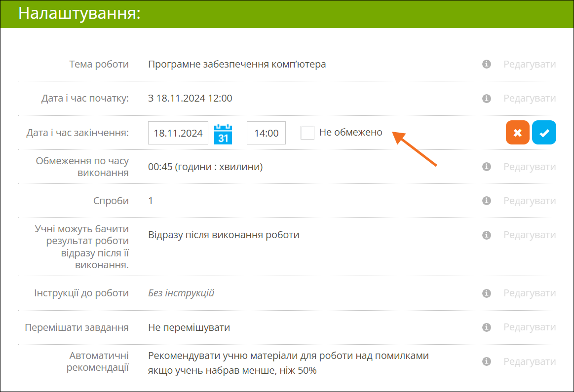The width and height of the screenshot is (574, 392).
Task: Enable the Не обмежено checkbox
Action: (x=307, y=133)
